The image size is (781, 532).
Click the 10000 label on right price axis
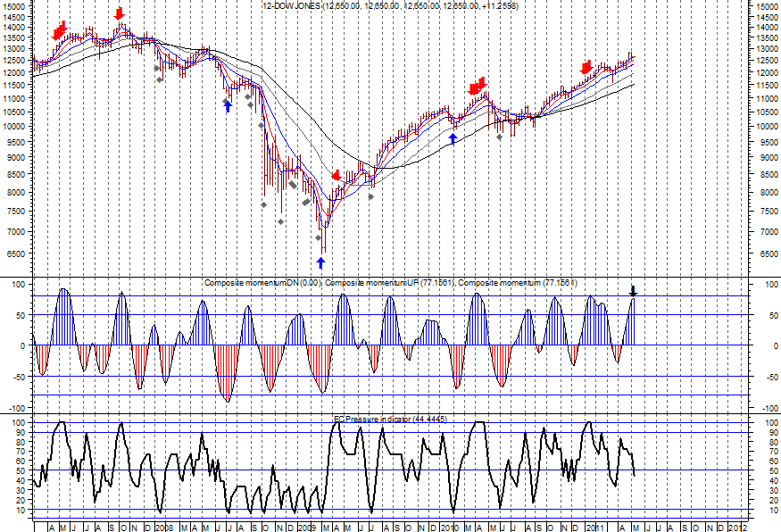pos(767,127)
